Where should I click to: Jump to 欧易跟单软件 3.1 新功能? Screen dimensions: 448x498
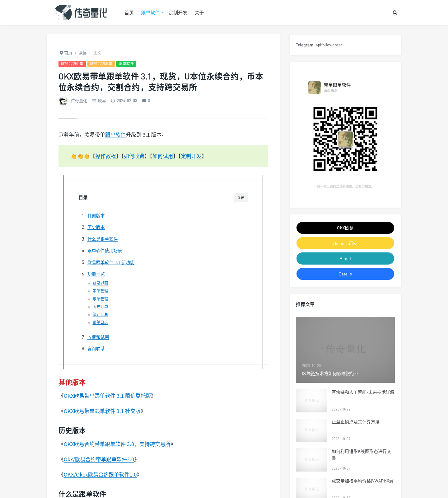click(111, 263)
